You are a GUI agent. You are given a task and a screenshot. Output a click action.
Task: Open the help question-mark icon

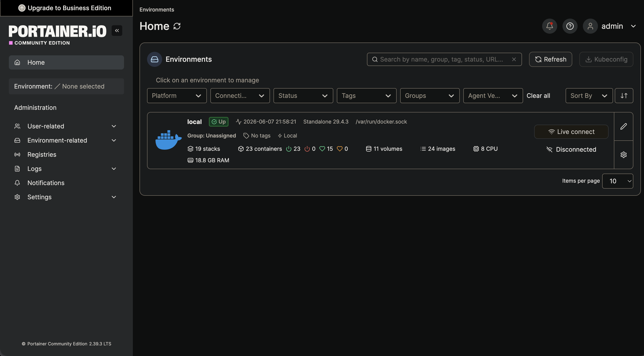pos(570,26)
